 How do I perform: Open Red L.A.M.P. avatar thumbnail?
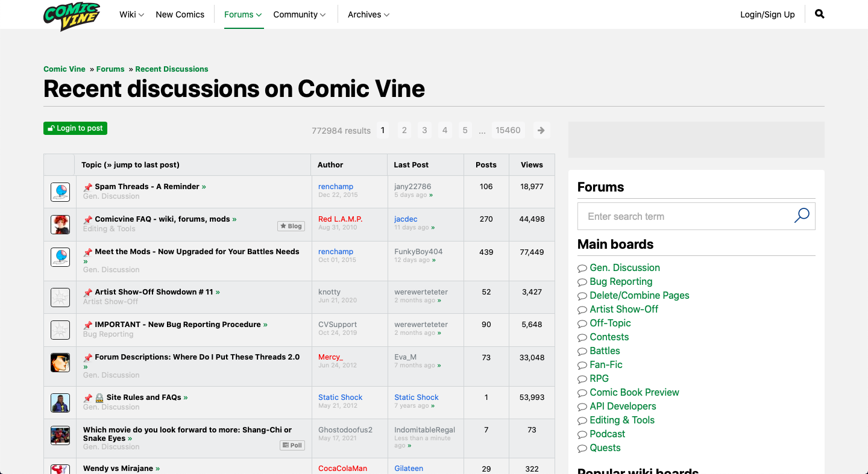60,225
